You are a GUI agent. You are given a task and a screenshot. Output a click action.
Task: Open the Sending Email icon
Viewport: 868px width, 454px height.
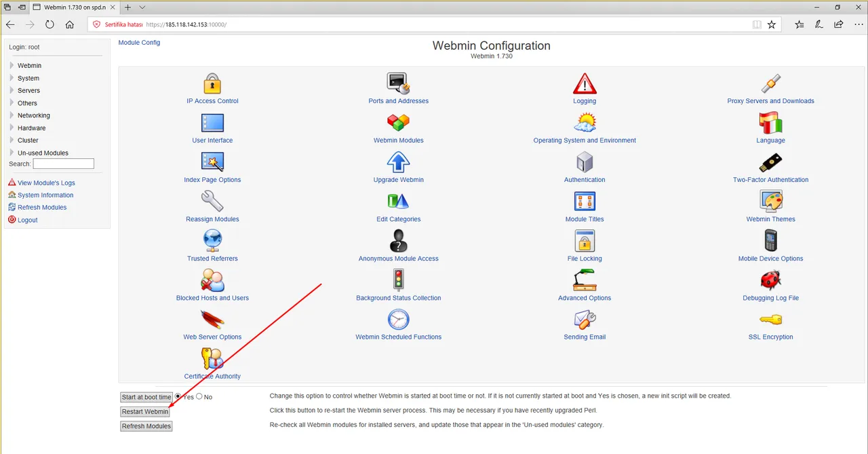tap(585, 320)
